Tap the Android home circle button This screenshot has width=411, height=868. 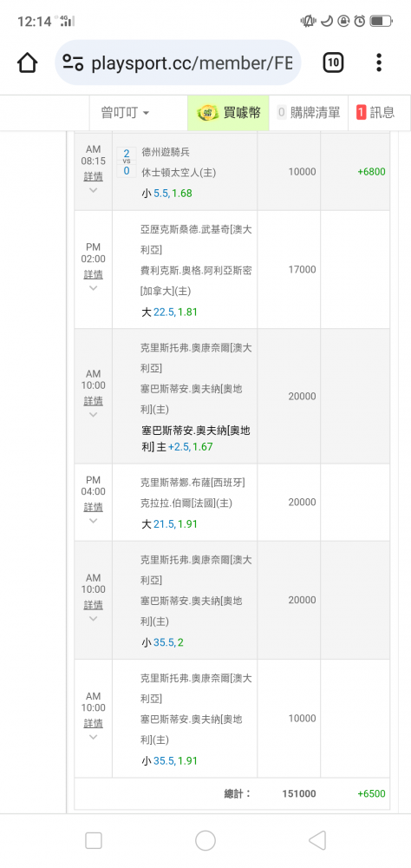pyautogui.click(x=205, y=841)
